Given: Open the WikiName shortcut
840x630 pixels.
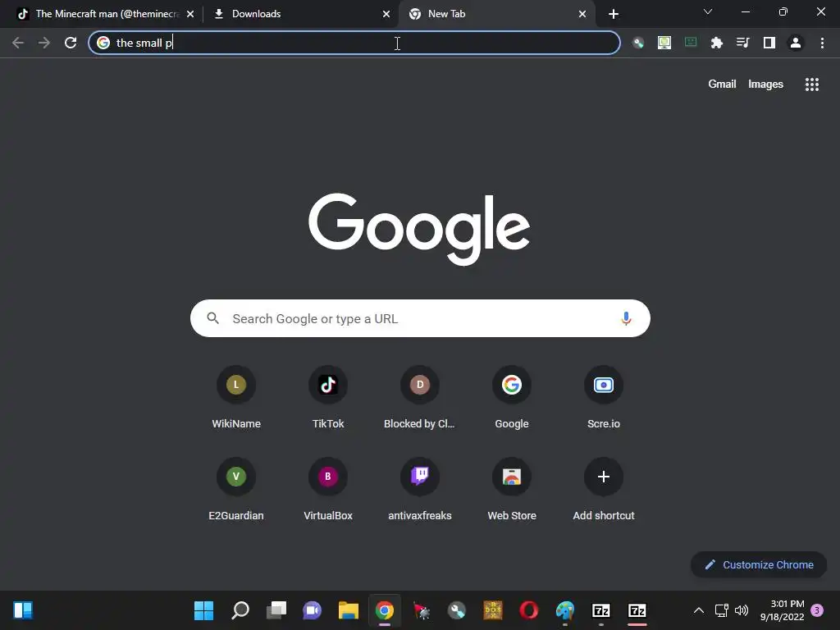Looking at the screenshot, I should (x=236, y=398).
